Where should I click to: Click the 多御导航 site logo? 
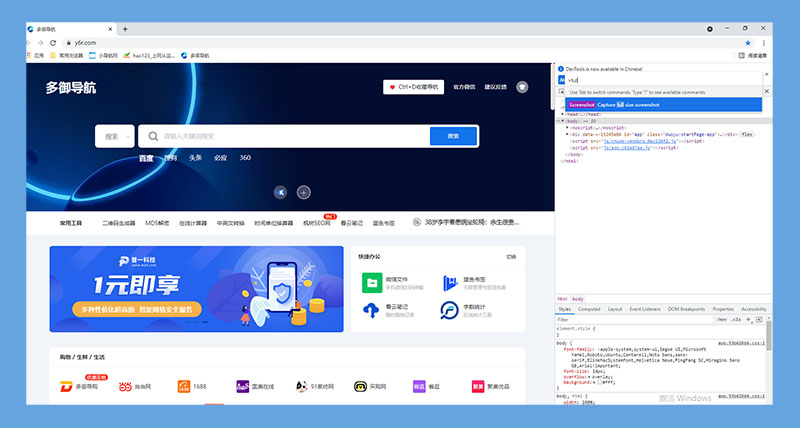pos(70,88)
